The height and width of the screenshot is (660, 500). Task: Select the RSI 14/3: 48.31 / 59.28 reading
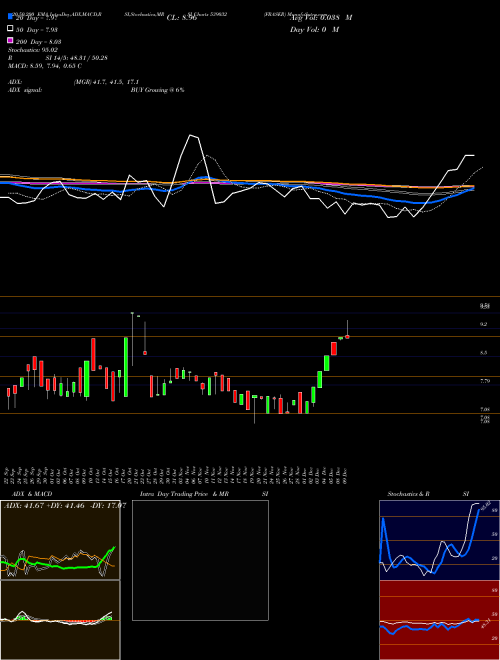pyautogui.click(x=58, y=58)
